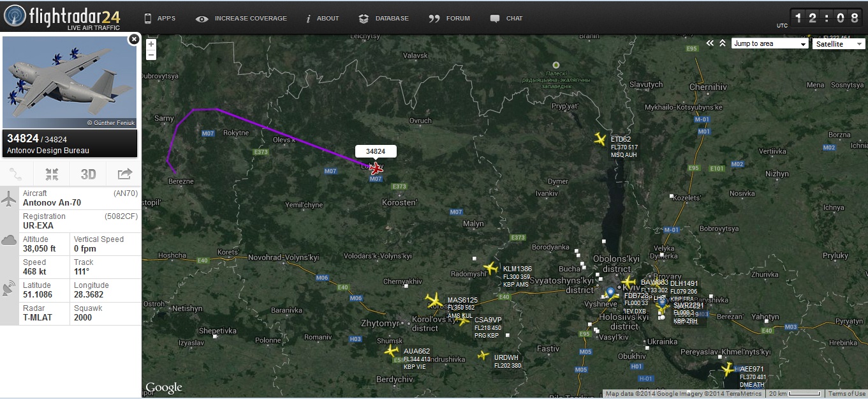Open the Database menu item
Image resolution: width=868 pixels, height=399 pixels.
coord(383,19)
